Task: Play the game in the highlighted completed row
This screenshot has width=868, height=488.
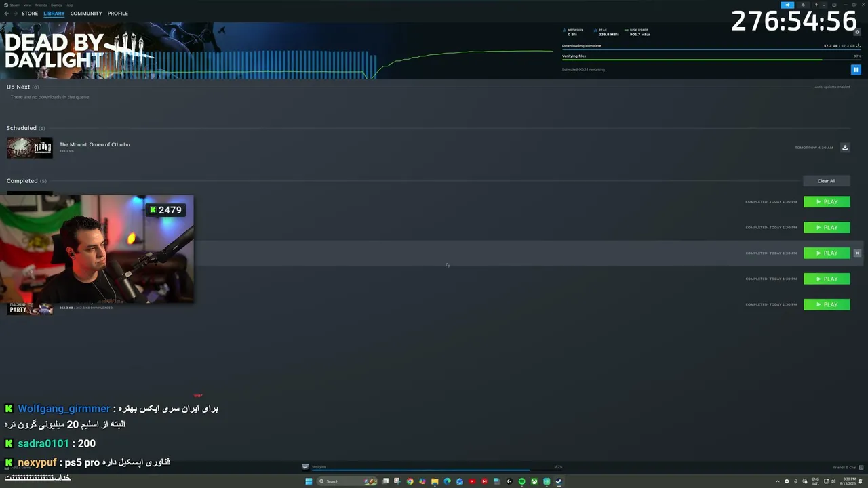Action: (827, 253)
